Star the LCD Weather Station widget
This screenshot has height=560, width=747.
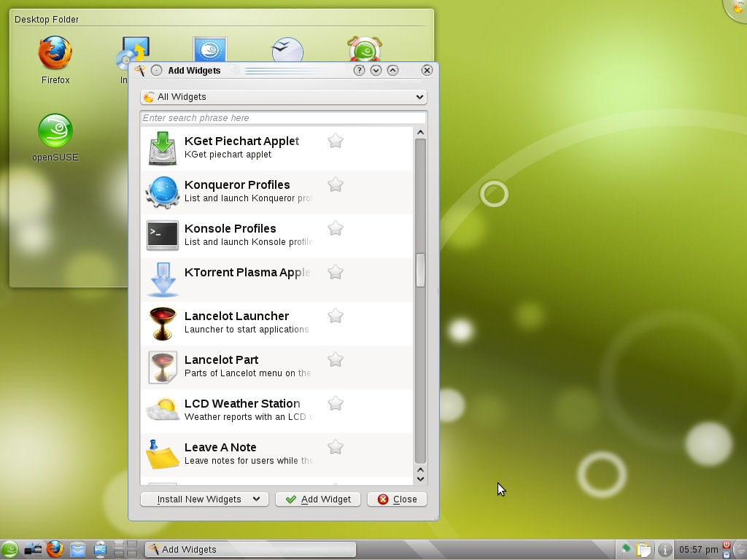pyautogui.click(x=335, y=403)
